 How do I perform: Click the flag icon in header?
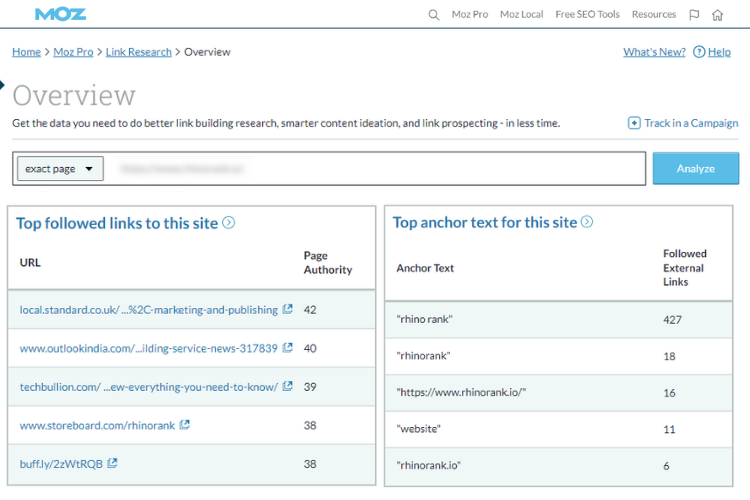(694, 15)
